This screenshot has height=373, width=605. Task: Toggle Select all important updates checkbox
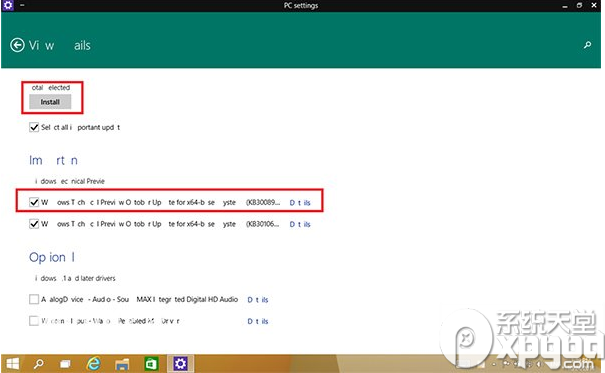point(34,127)
